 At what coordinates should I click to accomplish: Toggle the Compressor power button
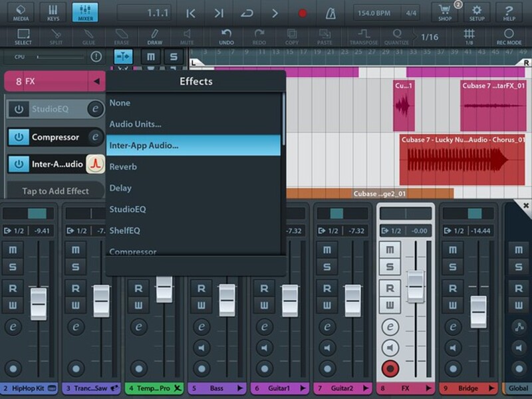19,137
